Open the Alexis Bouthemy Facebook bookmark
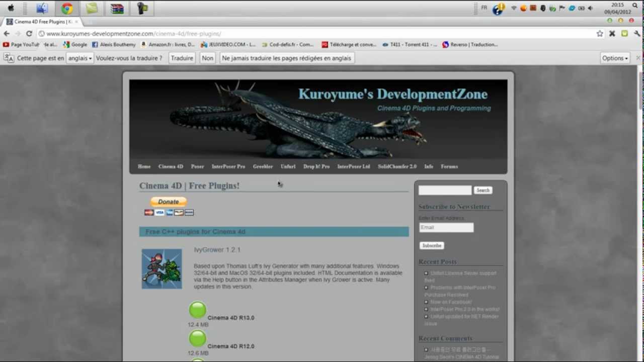Screen dimensions: 644x362 (x=114, y=45)
